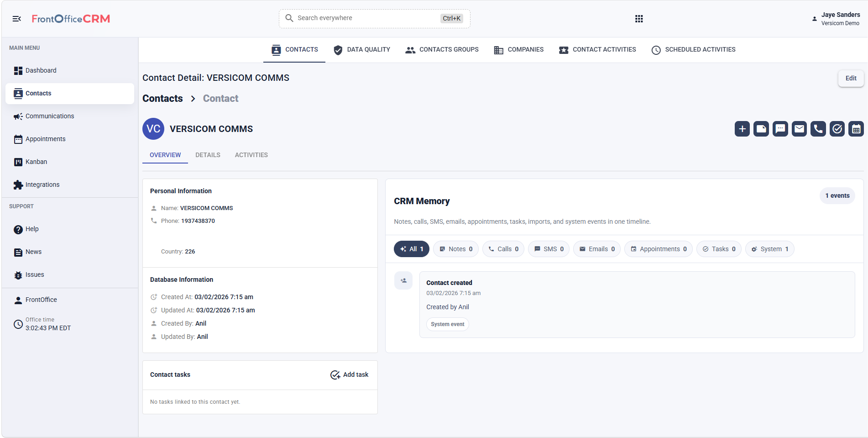
Task: Click the Search everywhere field
Action: coord(375,18)
